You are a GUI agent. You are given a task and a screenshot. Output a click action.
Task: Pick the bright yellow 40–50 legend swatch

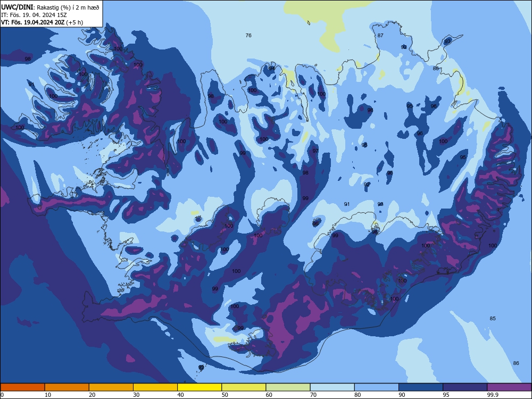click(x=199, y=387)
